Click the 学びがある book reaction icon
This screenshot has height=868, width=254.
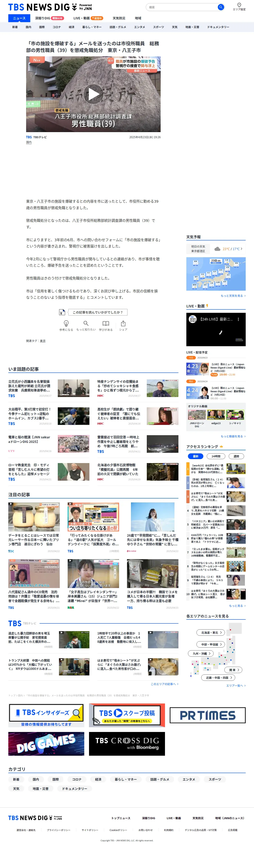point(106,323)
